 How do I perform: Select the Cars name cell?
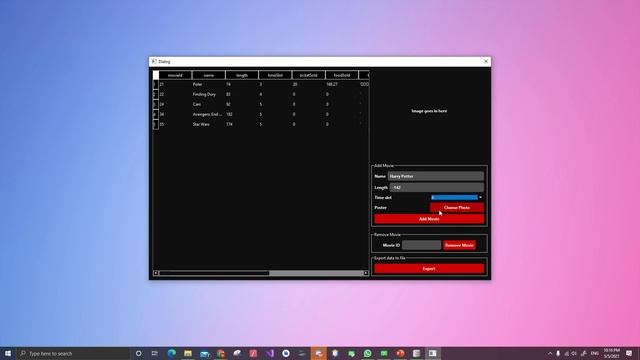pyautogui.click(x=209, y=104)
